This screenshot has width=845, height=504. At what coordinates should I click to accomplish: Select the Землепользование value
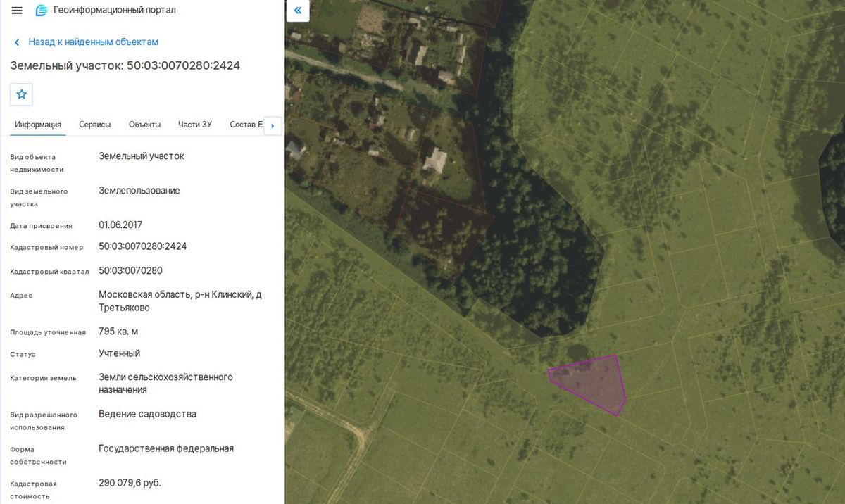click(x=139, y=191)
